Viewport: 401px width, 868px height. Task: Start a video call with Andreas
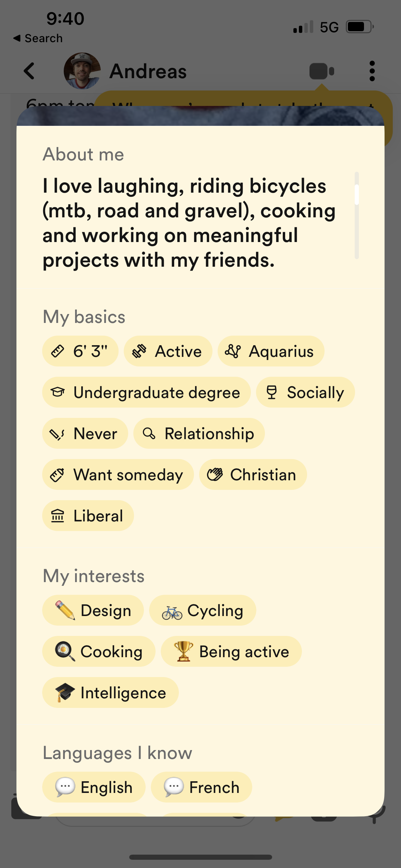321,71
